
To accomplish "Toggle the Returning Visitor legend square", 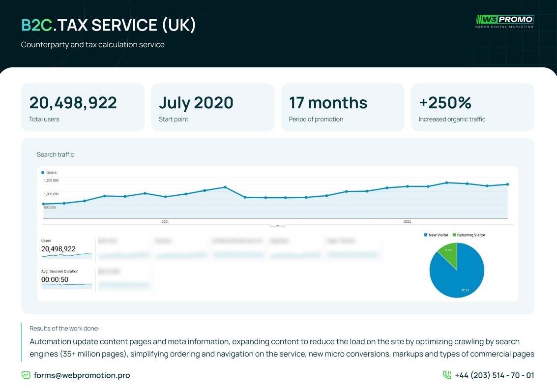I will click(x=454, y=235).
